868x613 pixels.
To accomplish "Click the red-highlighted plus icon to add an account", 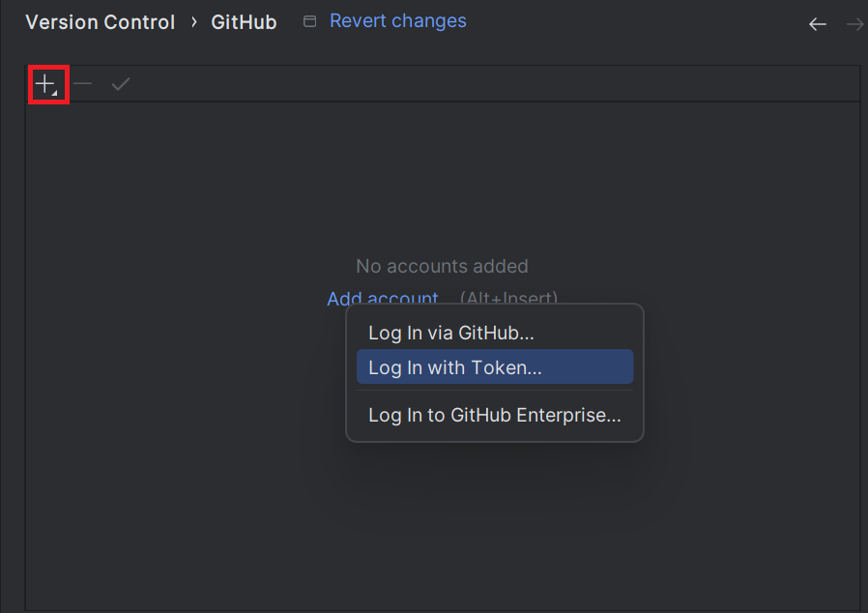I will [45, 83].
